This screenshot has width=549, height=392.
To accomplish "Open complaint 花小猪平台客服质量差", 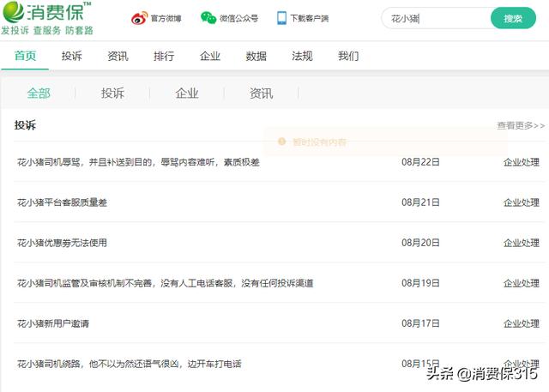I will click(62, 202).
